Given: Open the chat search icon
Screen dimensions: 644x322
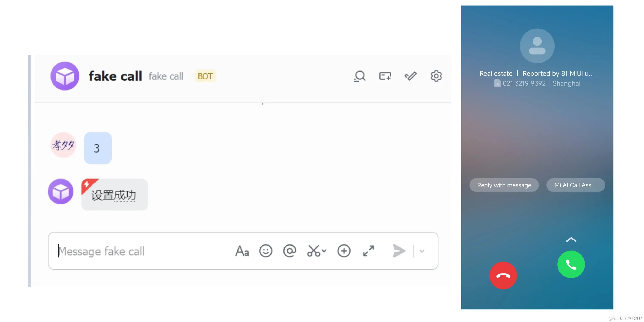Looking at the screenshot, I should click(x=360, y=76).
